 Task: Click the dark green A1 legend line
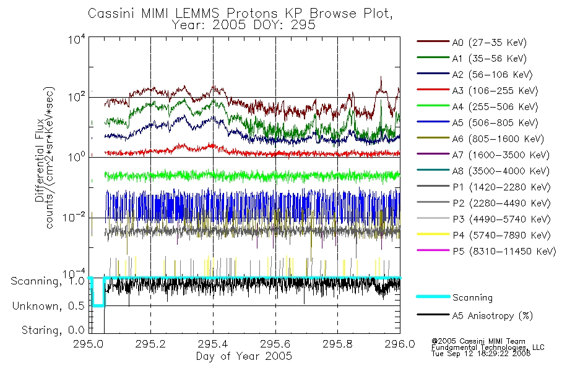point(433,58)
